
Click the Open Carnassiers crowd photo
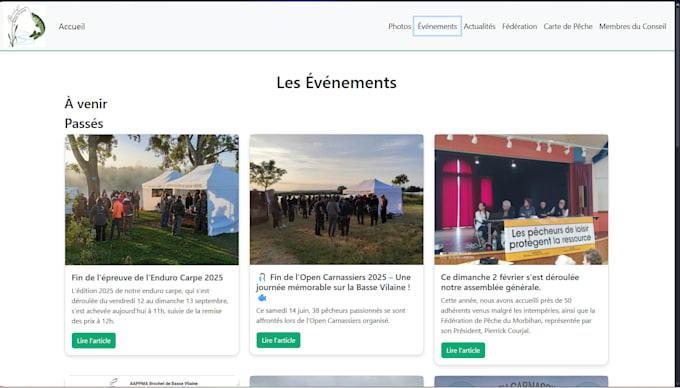pos(337,199)
